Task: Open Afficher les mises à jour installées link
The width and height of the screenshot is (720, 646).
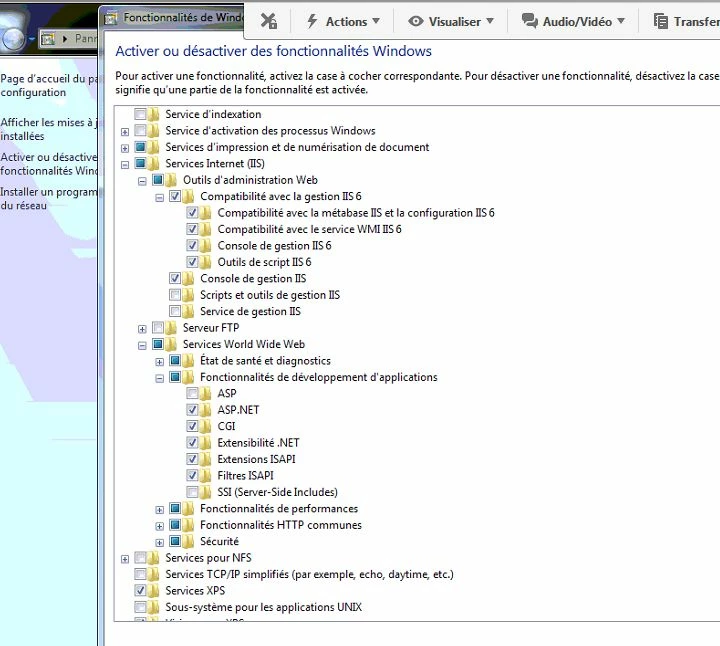Action: (49, 129)
